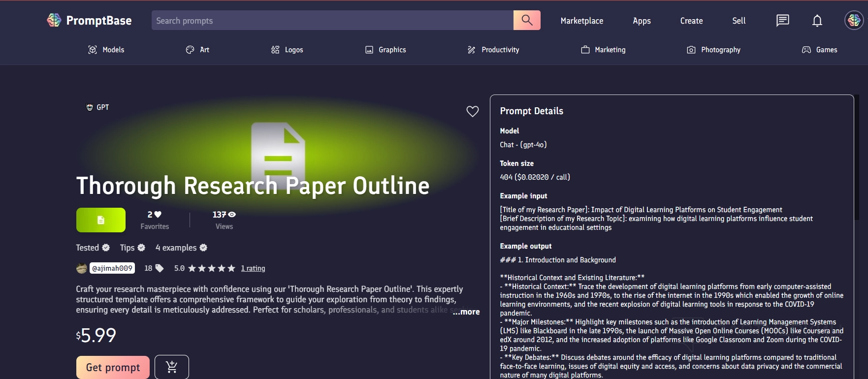The width and height of the screenshot is (868, 379).
Task: Click the GPT model tag icon
Action: click(90, 107)
